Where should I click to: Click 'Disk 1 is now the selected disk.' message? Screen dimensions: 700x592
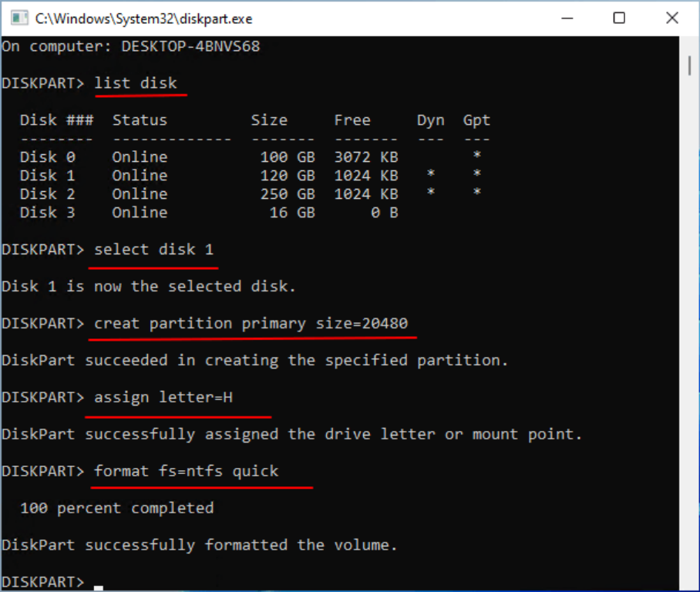tap(149, 287)
